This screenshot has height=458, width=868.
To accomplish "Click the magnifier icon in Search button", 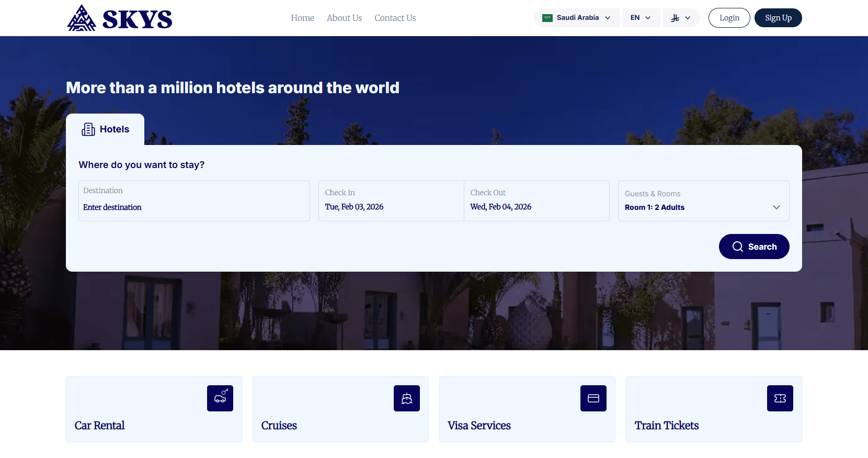I will [738, 247].
